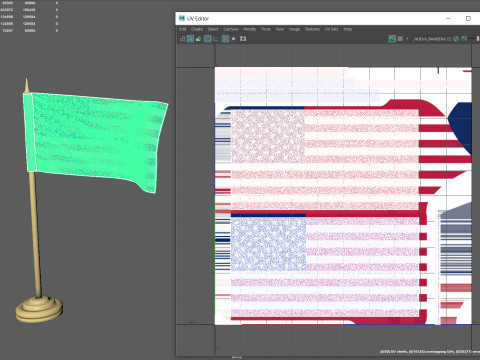Open the Create menu in UV Editor
This screenshot has height=360, width=480.
click(x=197, y=29)
